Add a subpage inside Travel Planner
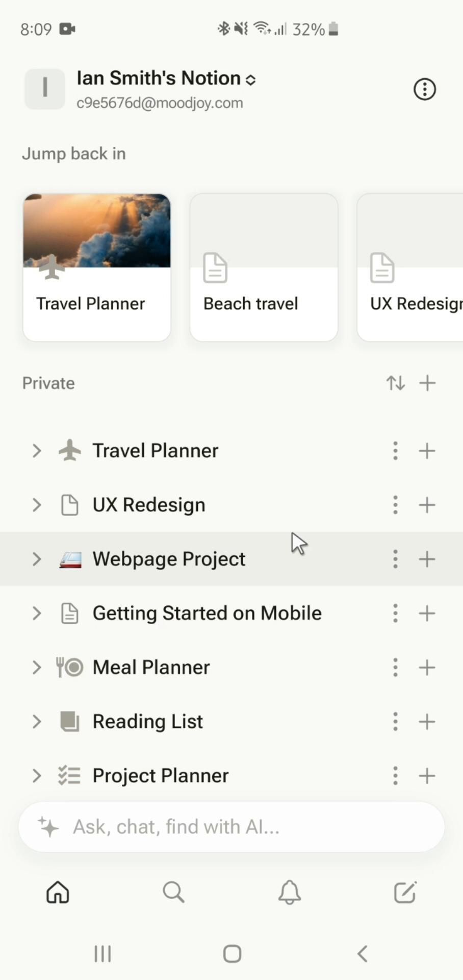463x980 pixels. pyautogui.click(x=427, y=451)
